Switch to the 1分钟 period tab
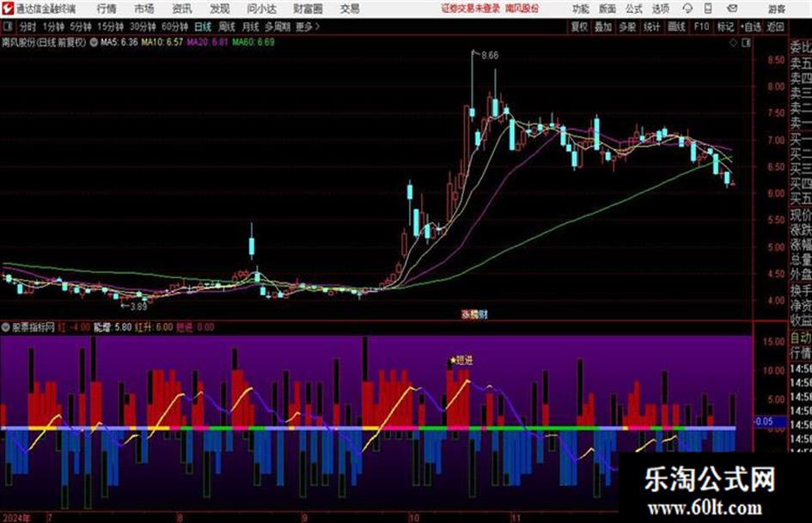This screenshot has width=812, height=523. 52,27
